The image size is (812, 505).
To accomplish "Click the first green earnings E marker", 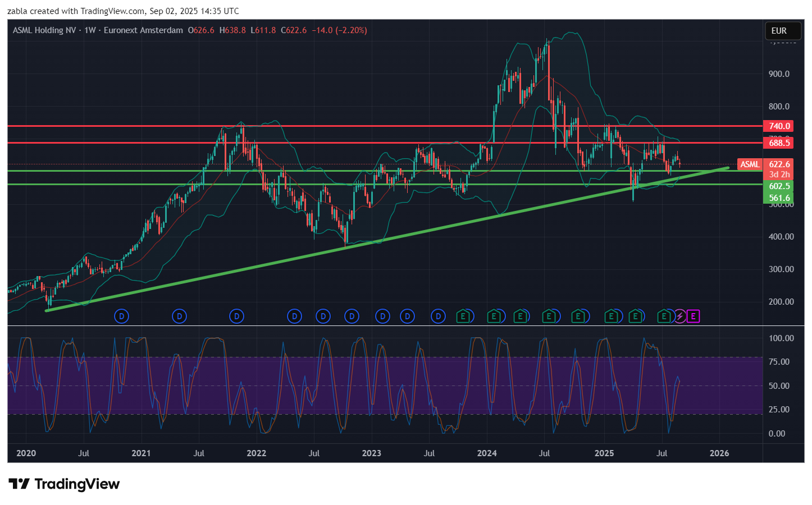I will tap(463, 316).
